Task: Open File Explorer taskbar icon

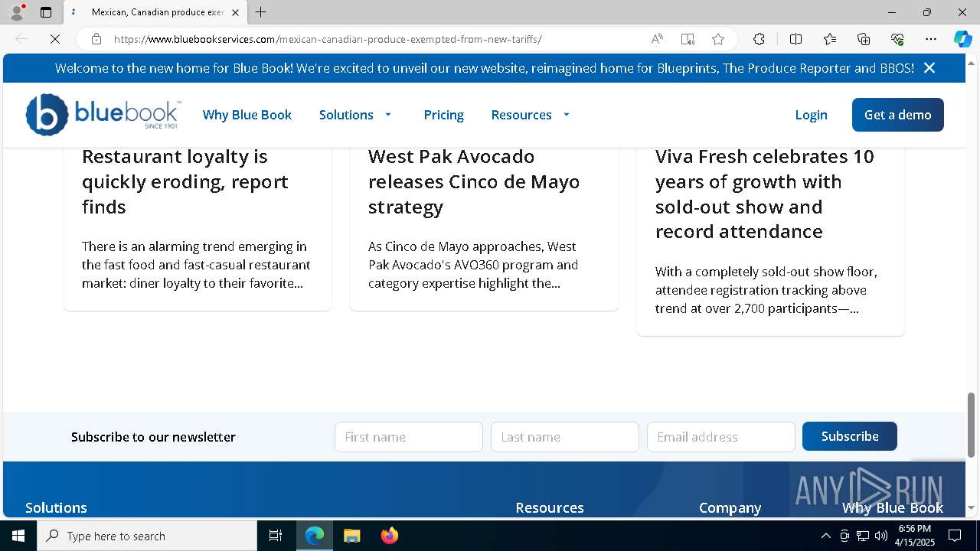Action: pyautogui.click(x=351, y=536)
